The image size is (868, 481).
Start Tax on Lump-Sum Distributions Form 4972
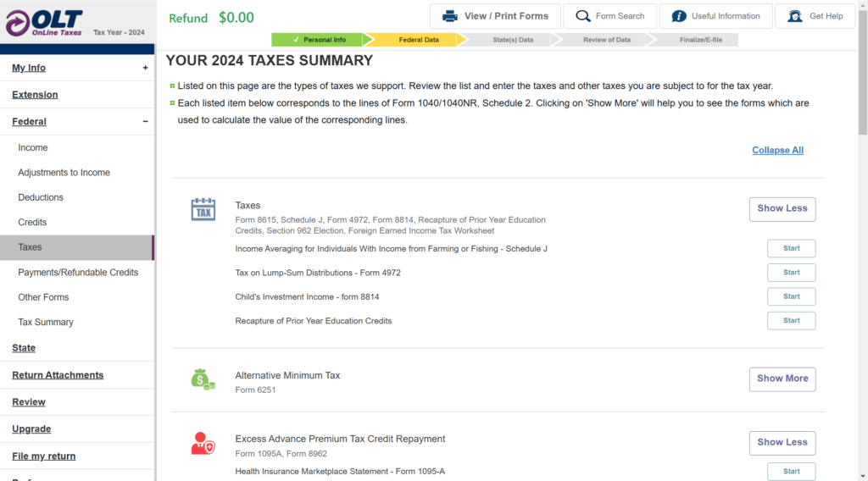[x=791, y=273]
